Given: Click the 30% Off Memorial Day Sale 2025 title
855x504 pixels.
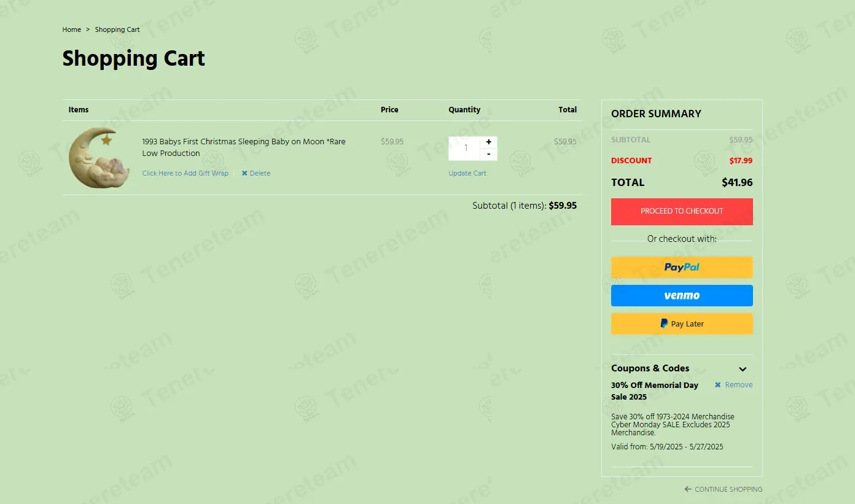Looking at the screenshot, I should [655, 391].
